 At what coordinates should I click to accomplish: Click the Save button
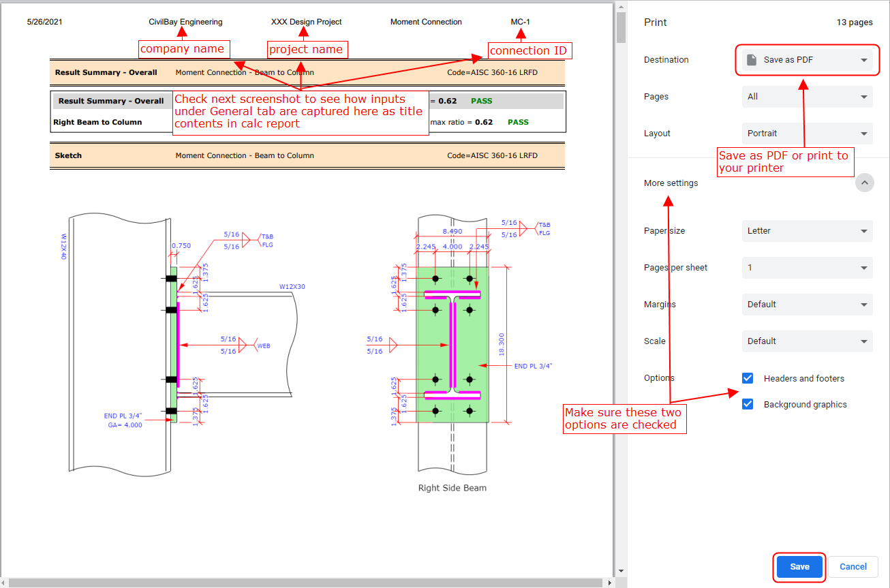[799, 567]
